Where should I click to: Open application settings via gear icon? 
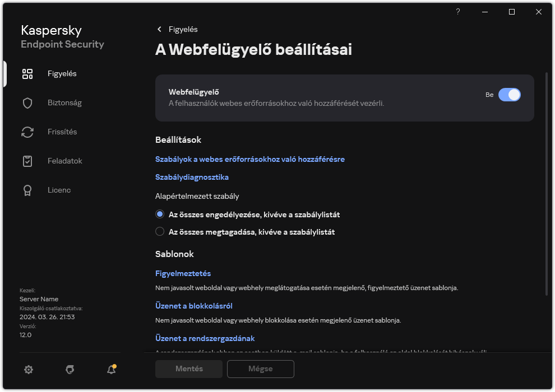(x=29, y=370)
